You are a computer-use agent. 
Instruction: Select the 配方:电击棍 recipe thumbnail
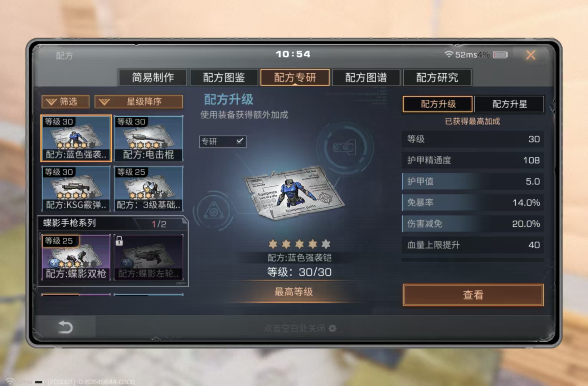[149, 138]
